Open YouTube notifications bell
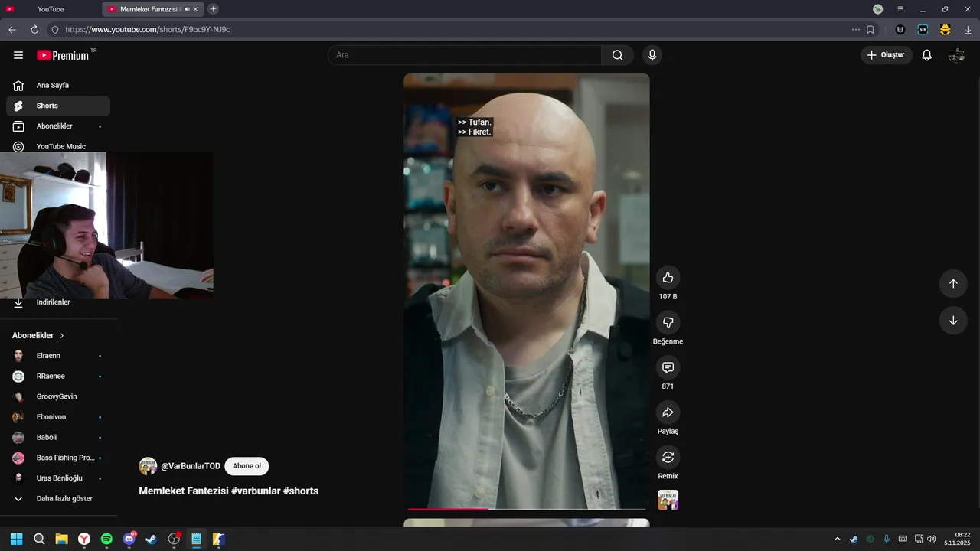980x551 pixels. click(x=926, y=55)
